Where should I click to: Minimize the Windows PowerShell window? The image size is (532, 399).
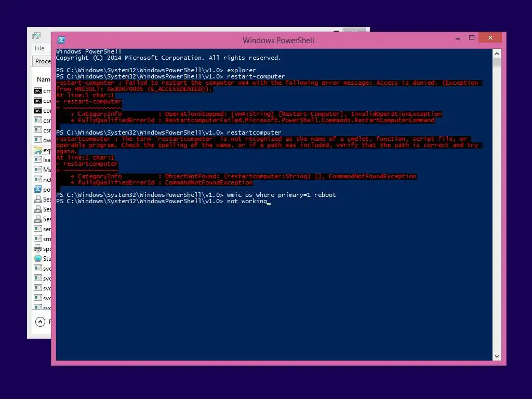click(x=457, y=38)
